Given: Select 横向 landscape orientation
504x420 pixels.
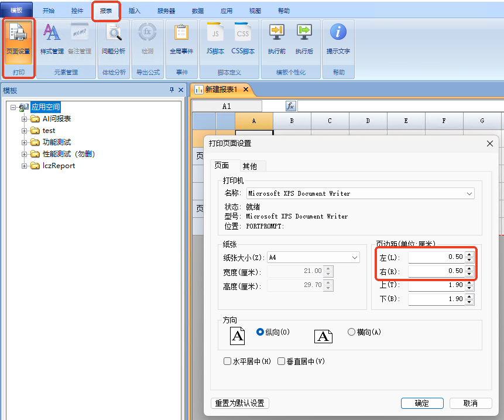Looking at the screenshot, I should point(352,332).
